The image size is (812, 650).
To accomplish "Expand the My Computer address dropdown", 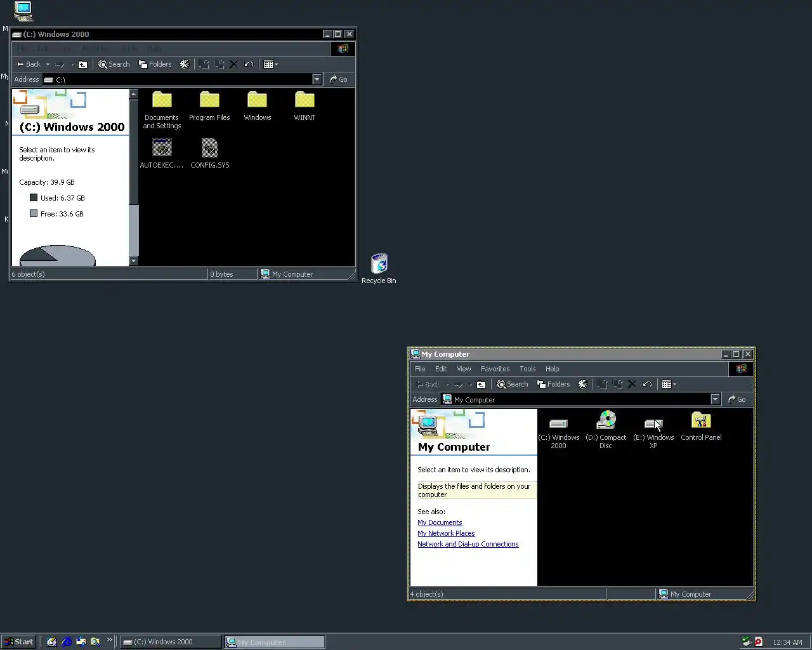I will tap(715, 399).
